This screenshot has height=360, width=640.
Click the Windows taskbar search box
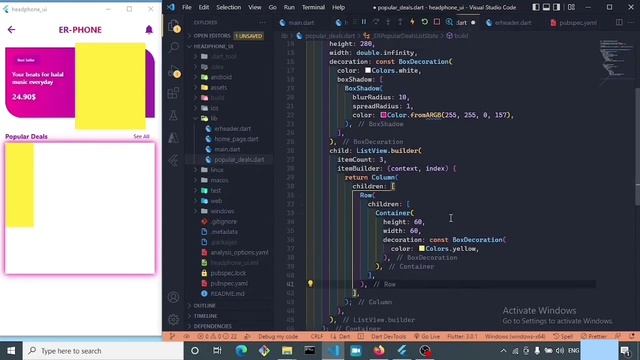click(x=103, y=351)
